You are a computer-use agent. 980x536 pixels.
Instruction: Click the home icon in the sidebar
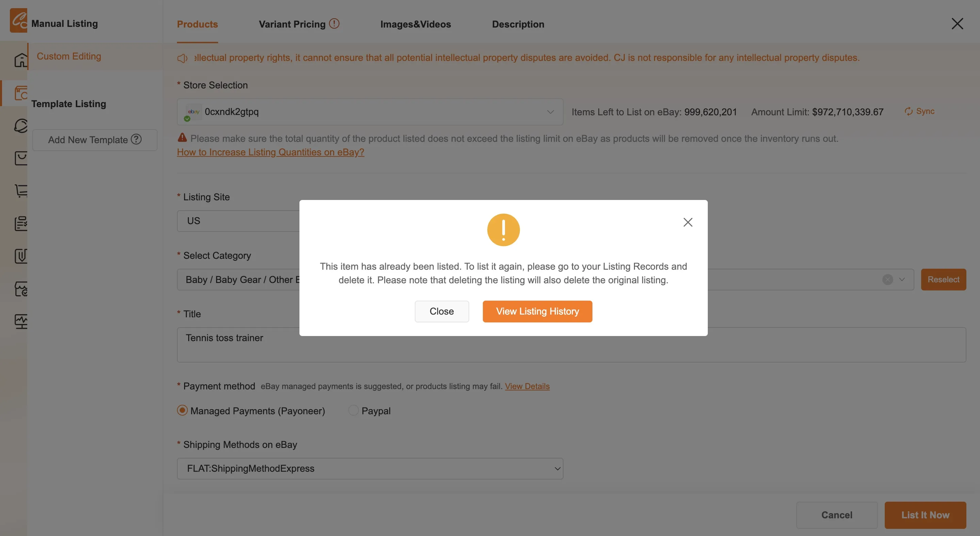click(x=20, y=60)
